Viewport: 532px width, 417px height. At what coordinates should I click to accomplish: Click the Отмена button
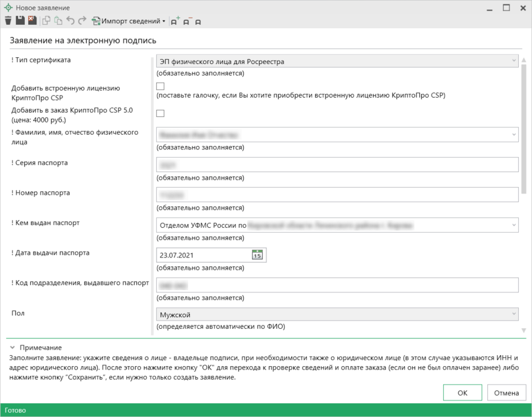[x=506, y=393]
